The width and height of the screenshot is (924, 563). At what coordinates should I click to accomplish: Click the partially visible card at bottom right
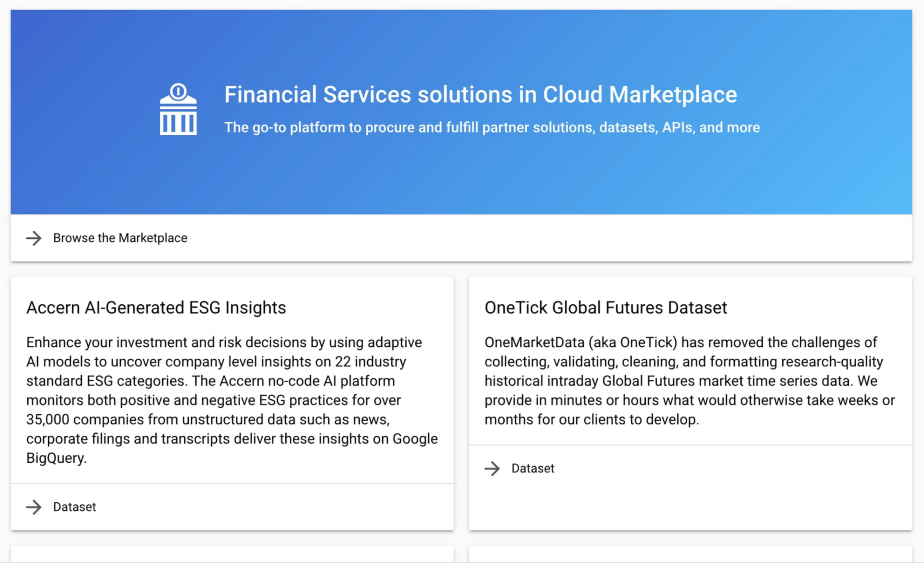pos(690,554)
